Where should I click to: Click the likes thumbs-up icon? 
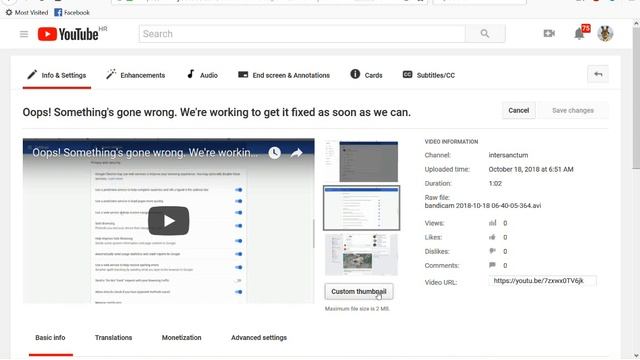[x=493, y=237]
